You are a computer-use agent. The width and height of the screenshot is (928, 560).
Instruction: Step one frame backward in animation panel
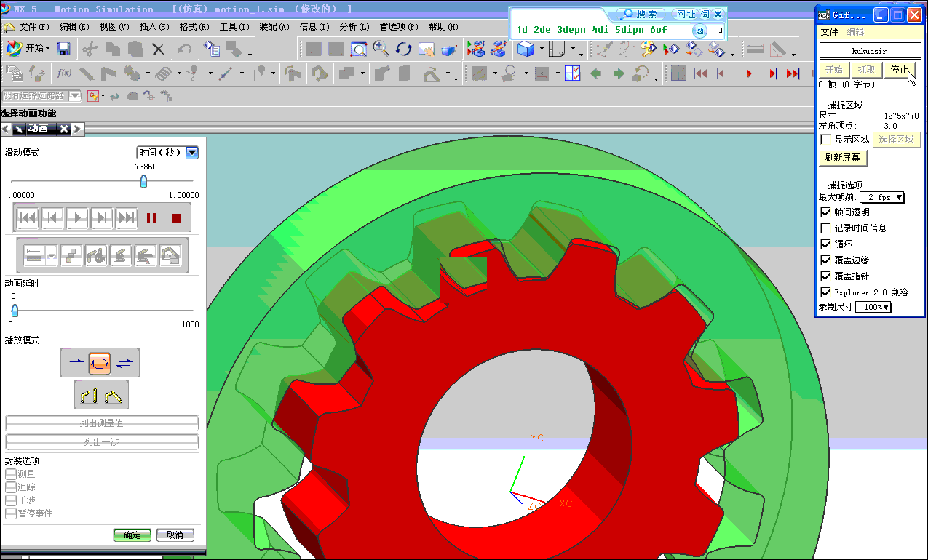[x=52, y=217]
